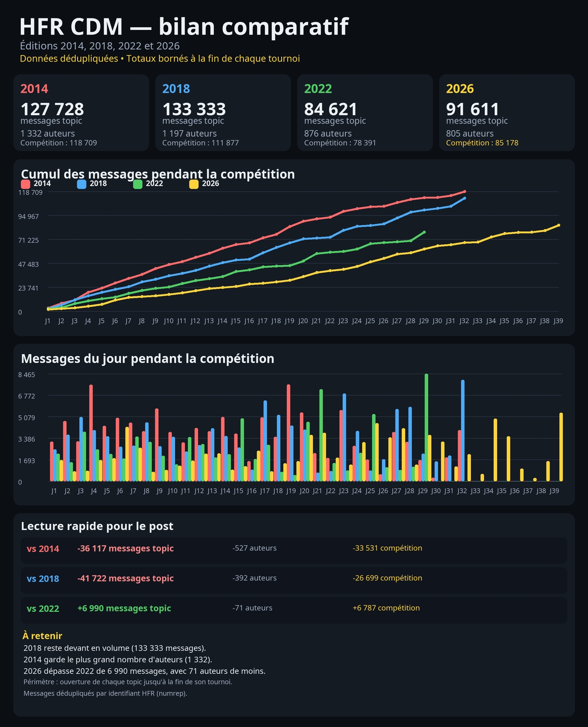The height and width of the screenshot is (727, 588).
Task: Click the "23 741" y-axis label
Action: click(28, 288)
